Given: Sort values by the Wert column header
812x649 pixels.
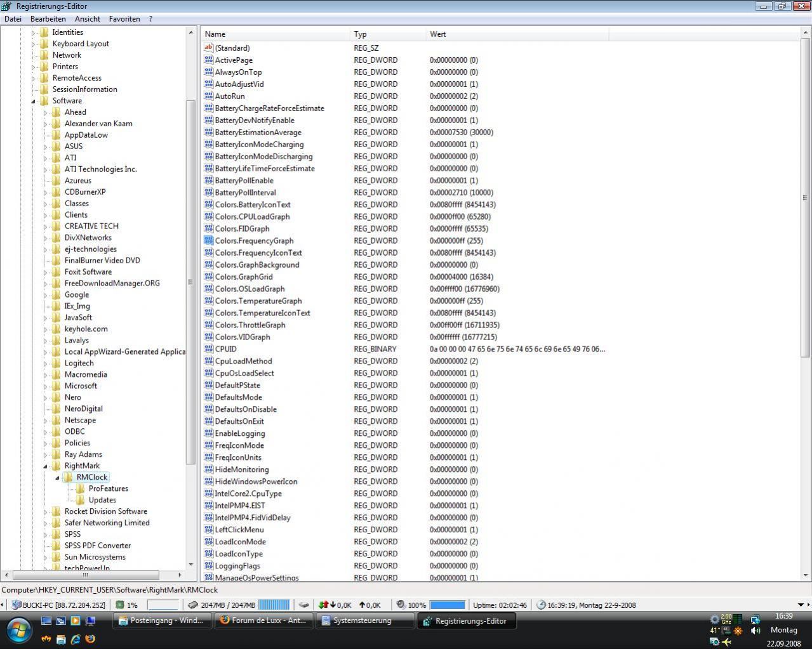Looking at the screenshot, I should point(517,34).
